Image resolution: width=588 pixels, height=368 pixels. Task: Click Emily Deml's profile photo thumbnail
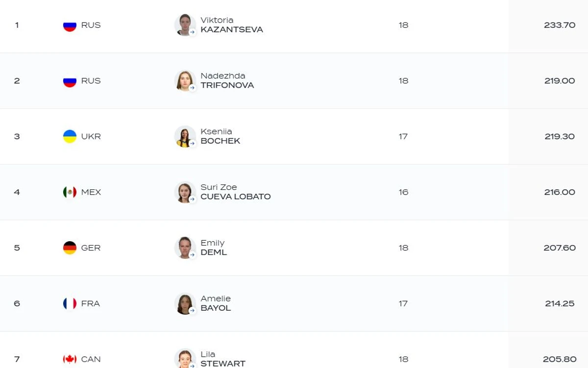tap(185, 248)
